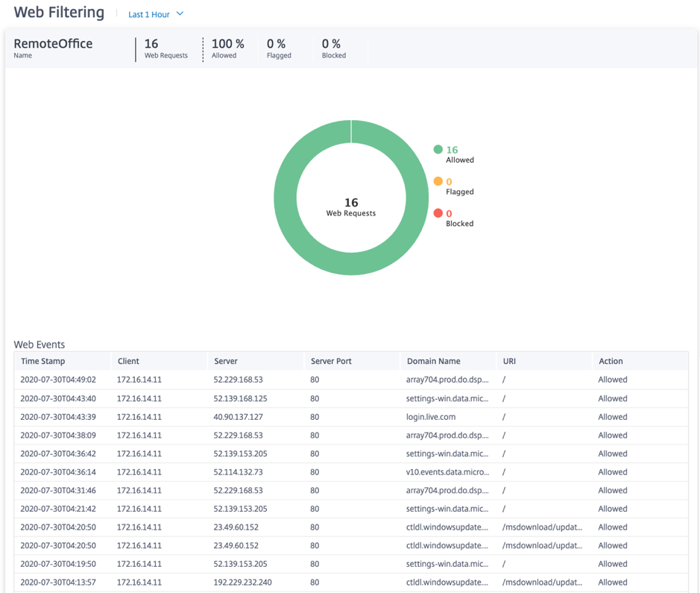
Task: Select the timestamp 2020-07-30T04:21:42
Action: 58,509
